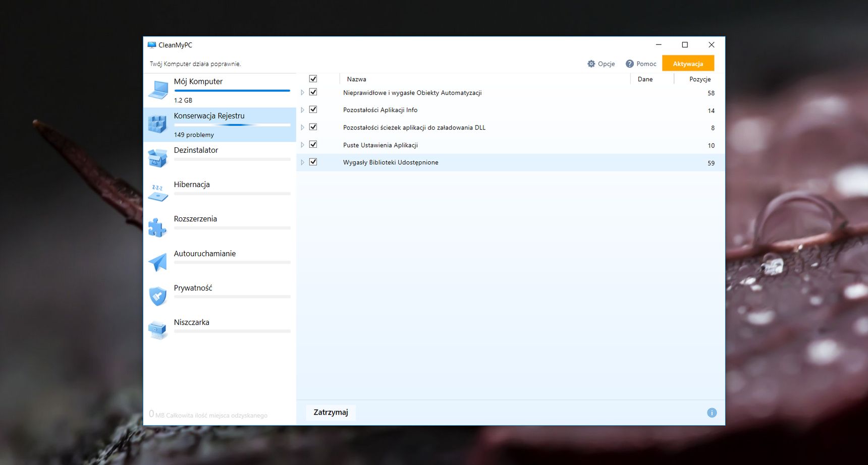Open the Hibernacja section
This screenshot has width=868, height=465.
pyautogui.click(x=220, y=193)
